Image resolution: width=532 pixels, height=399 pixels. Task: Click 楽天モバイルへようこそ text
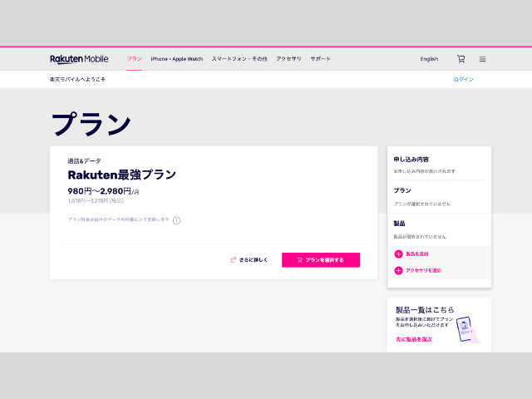click(x=77, y=80)
